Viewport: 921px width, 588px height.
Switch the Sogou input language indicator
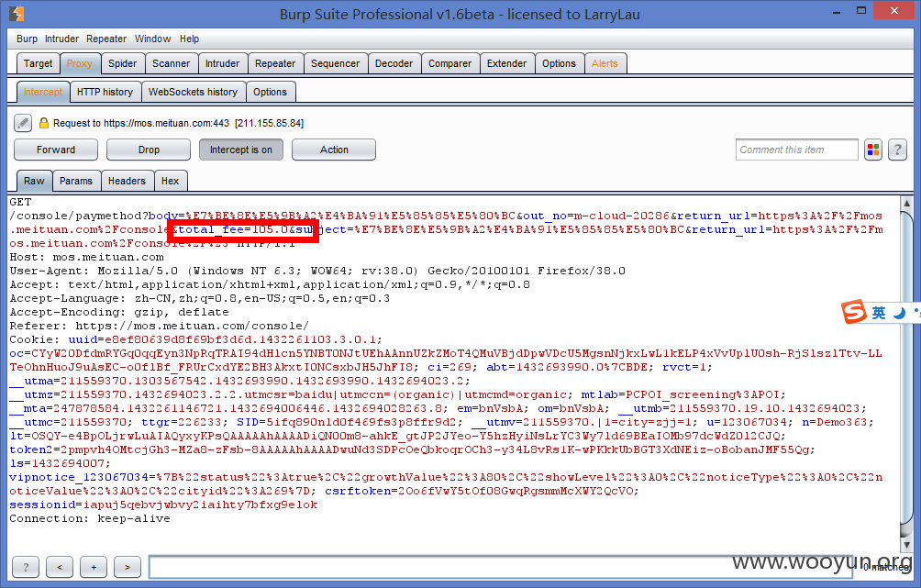(x=879, y=313)
